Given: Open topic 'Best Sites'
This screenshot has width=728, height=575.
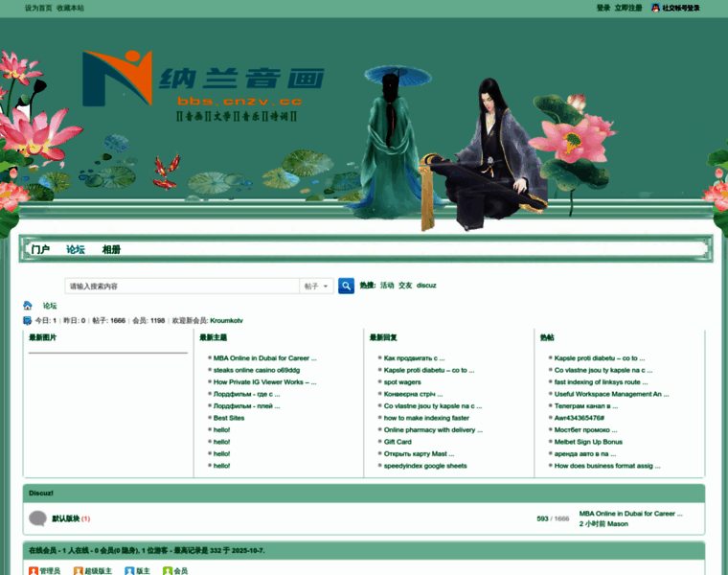Looking at the screenshot, I should tap(229, 418).
